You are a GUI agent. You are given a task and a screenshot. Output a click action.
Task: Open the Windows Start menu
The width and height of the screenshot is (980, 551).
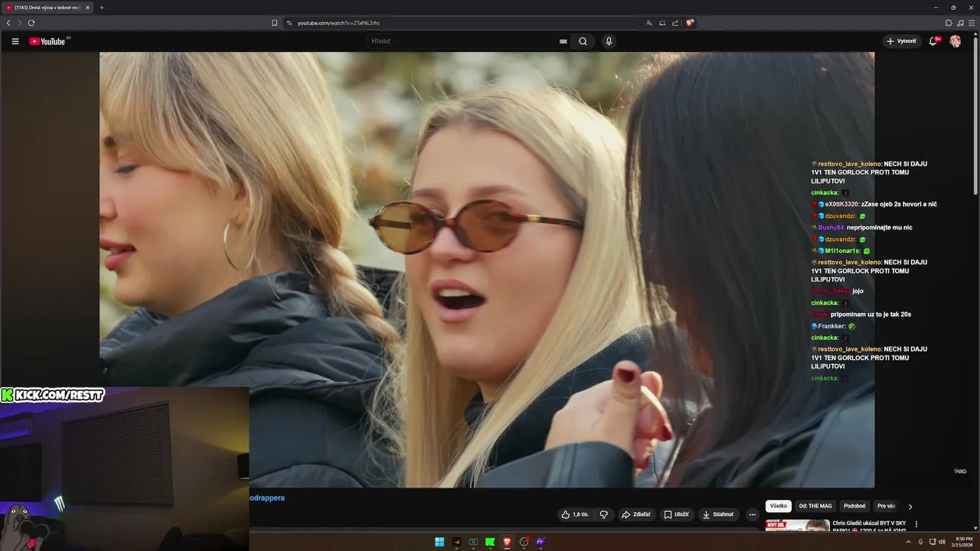click(439, 542)
